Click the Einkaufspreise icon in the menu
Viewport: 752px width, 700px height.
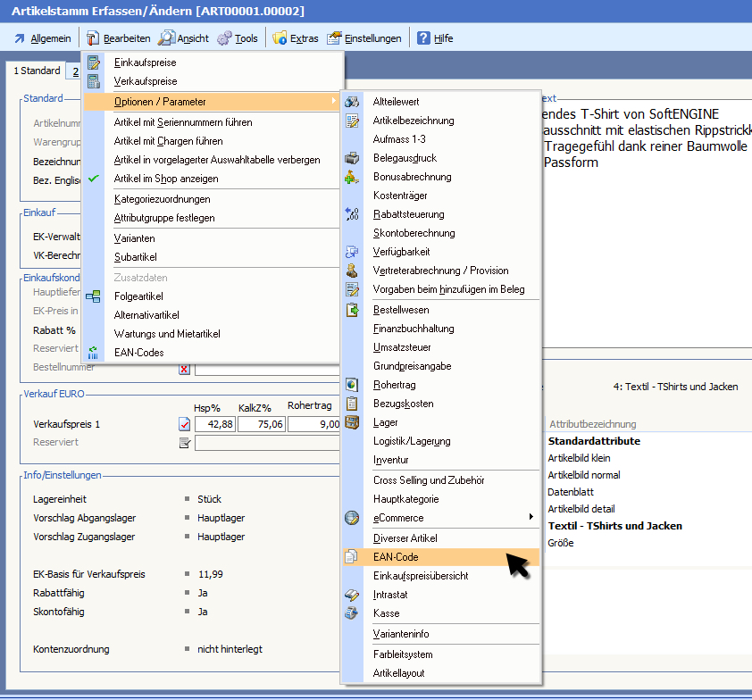(x=94, y=62)
